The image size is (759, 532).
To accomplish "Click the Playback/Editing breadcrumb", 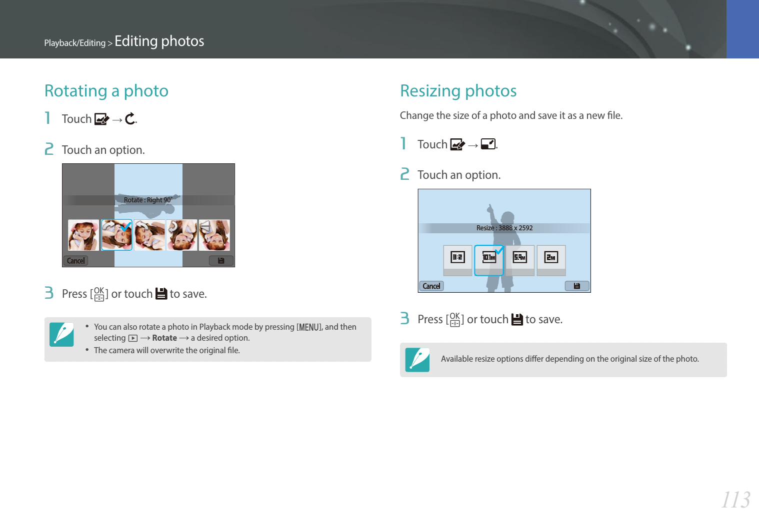I will click(75, 43).
